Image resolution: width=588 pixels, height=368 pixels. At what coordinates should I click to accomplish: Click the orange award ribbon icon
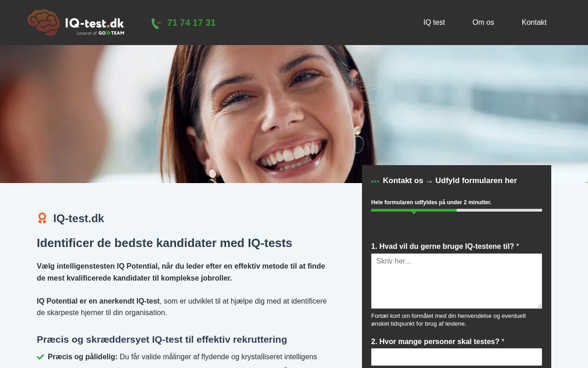point(42,218)
